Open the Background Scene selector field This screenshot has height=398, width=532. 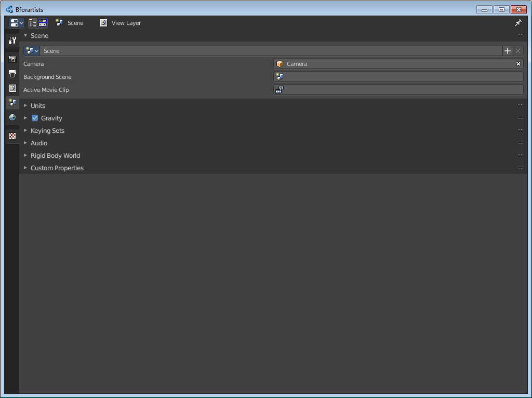(398, 77)
